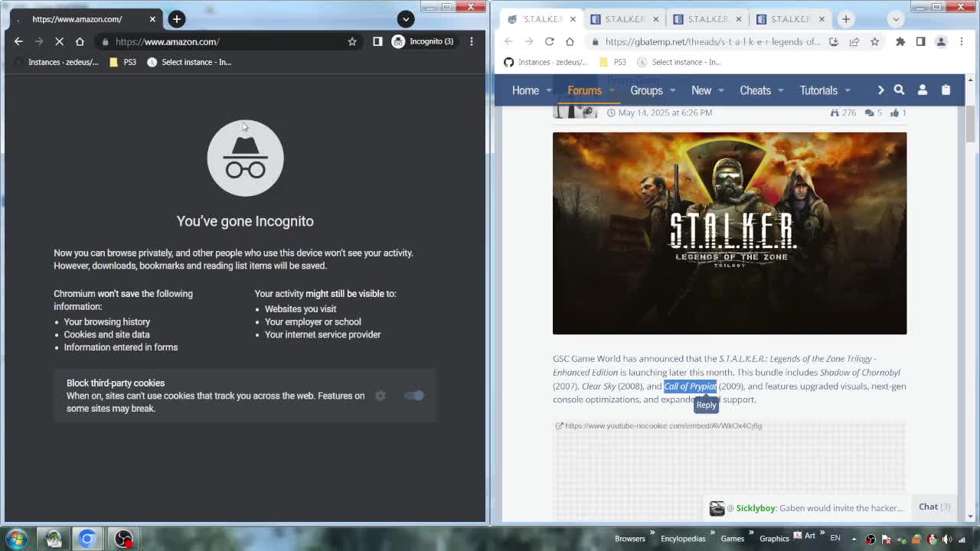This screenshot has width=980, height=551.
Task: Switch to fourth S.T.A.L.K.E.R. tab
Action: [791, 19]
